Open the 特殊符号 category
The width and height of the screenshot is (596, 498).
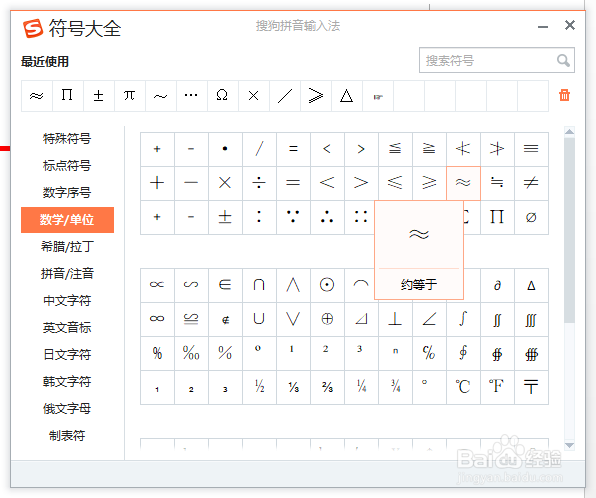coord(67,139)
